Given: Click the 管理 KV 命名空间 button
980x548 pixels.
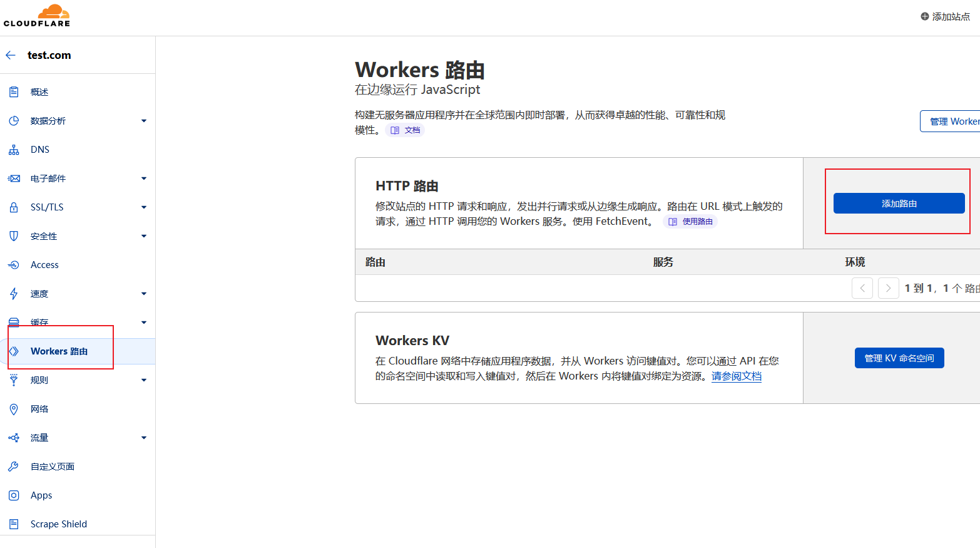Looking at the screenshot, I should pos(899,358).
